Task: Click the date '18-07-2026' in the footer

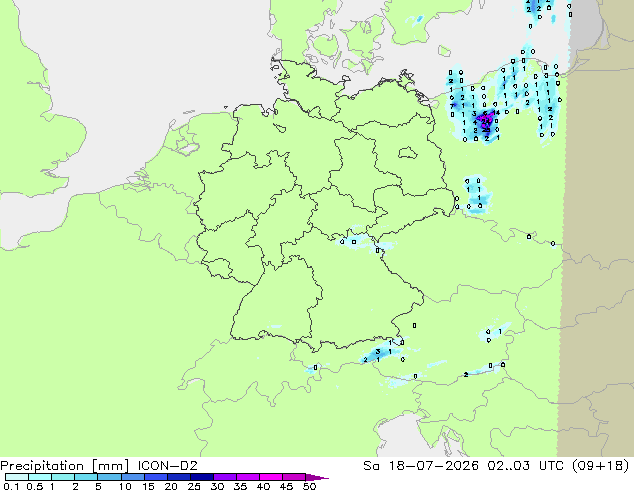Action: point(433,466)
